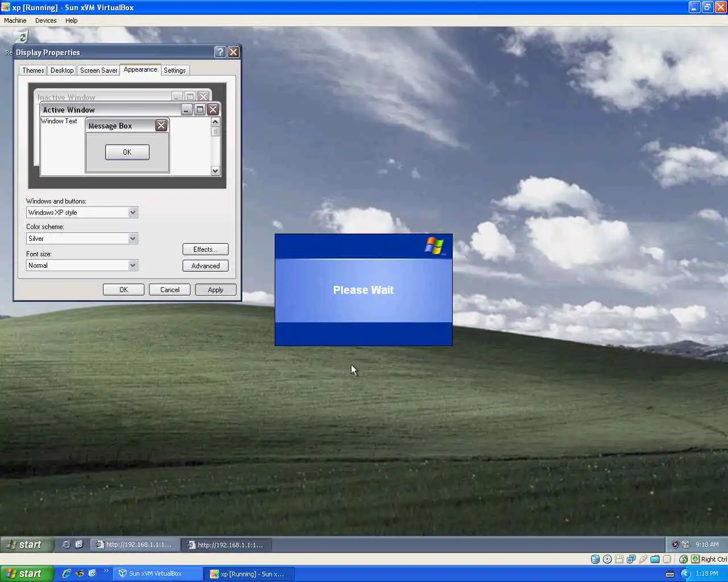Click the guest network connection tray icon
The image size is (728, 582).
point(685,544)
